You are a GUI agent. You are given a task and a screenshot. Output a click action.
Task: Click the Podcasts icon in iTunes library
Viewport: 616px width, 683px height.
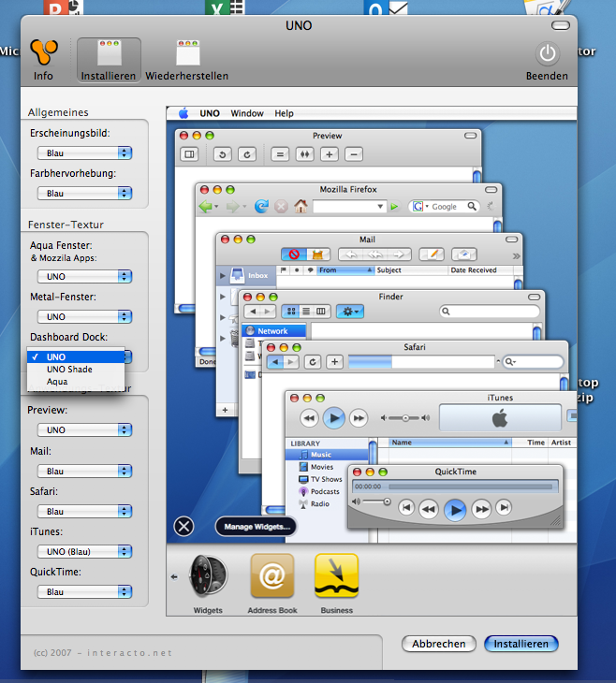tap(303, 491)
